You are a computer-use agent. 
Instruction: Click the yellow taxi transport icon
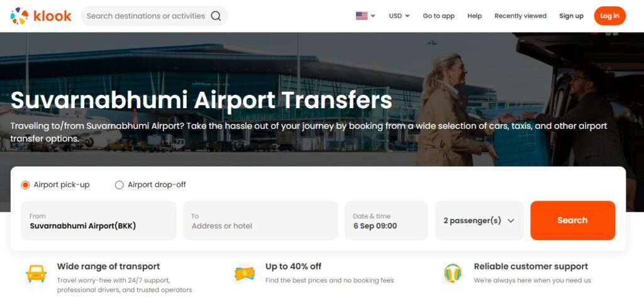tap(36, 273)
